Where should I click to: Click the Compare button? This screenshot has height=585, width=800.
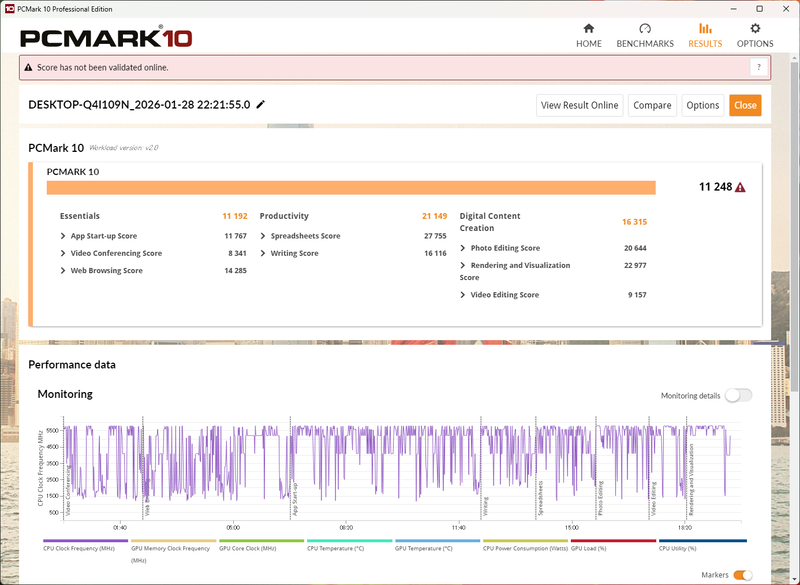point(655,104)
